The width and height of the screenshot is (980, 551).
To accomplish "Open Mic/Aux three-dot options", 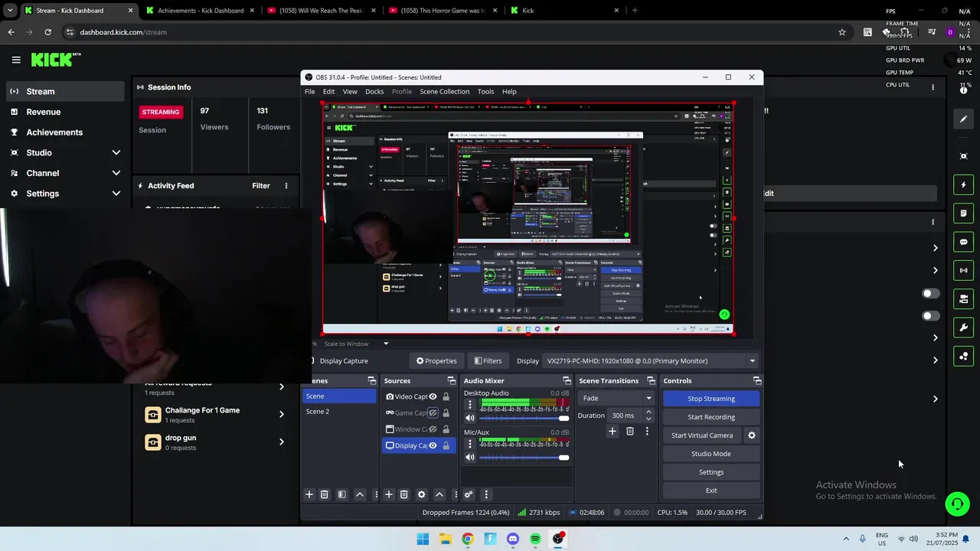I will (x=470, y=444).
